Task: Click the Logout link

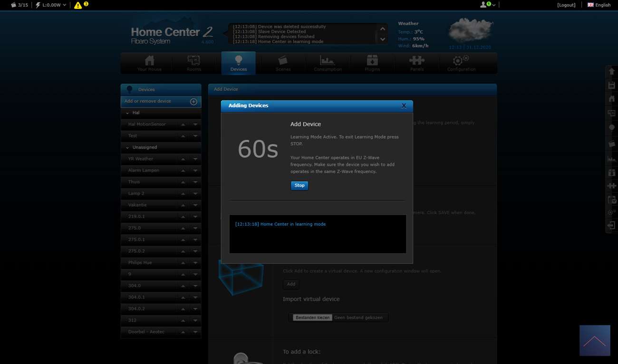Action: pos(566,5)
